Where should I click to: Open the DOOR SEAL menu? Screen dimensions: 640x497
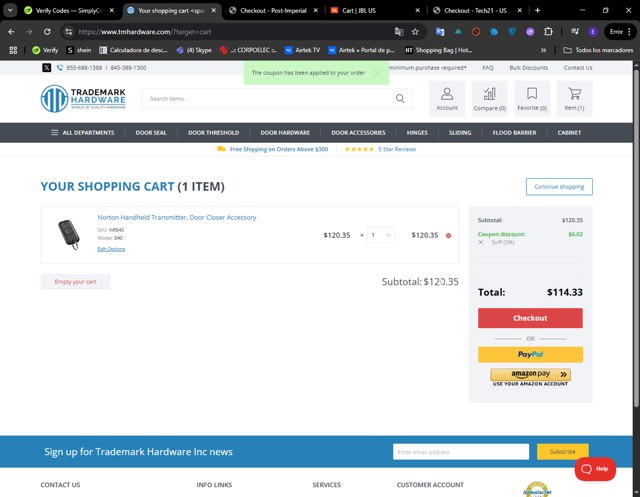(151, 133)
